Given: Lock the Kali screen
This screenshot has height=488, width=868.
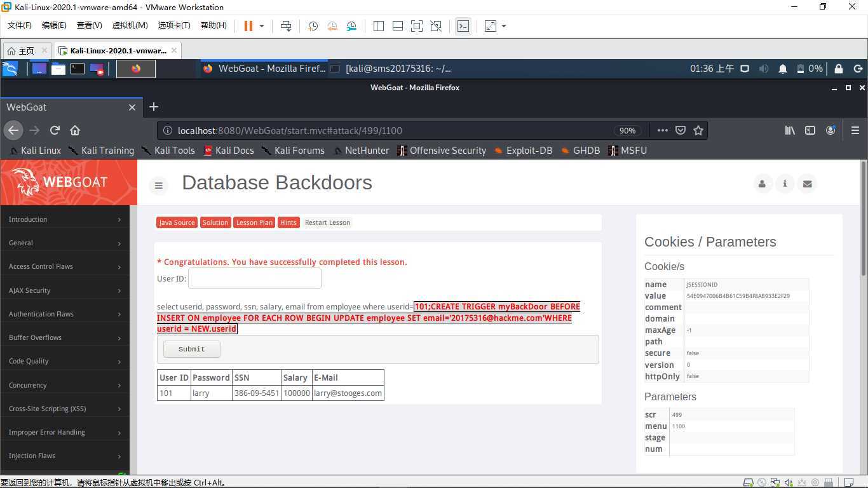Looking at the screenshot, I should [x=839, y=69].
